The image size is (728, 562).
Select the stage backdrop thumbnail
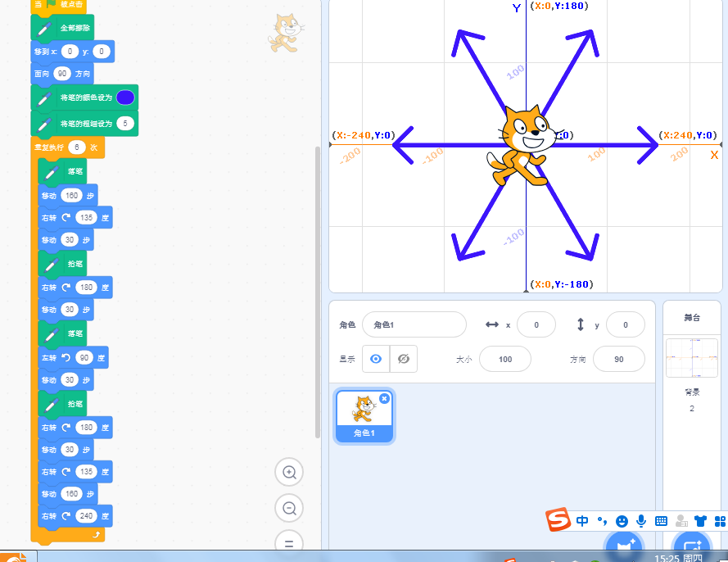tap(692, 358)
